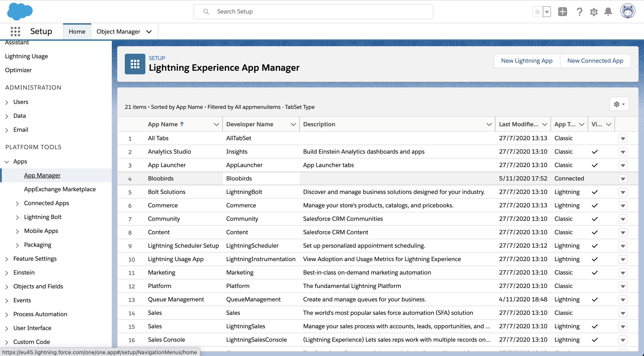This screenshot has width=644, height=356.
Task: Open Objects and Fields in sidebar
Action: click(x=38, y=286)
